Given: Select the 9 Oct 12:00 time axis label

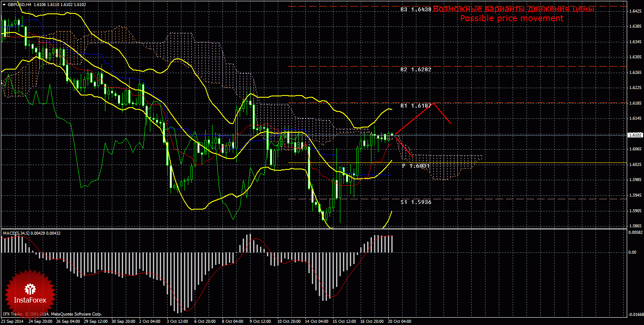Looking at the screenshot, I should [260, 322].
